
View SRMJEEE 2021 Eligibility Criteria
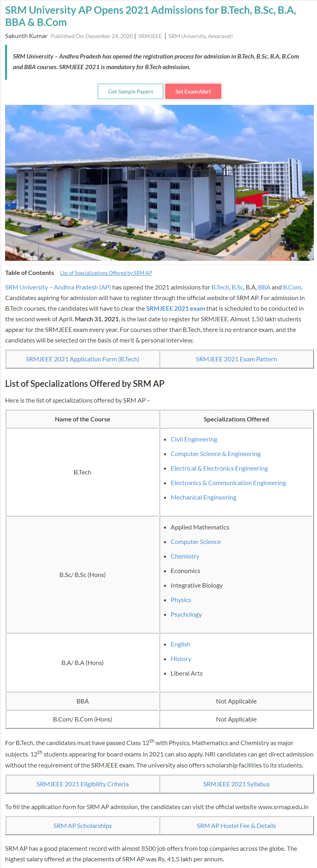coord(82,784)
